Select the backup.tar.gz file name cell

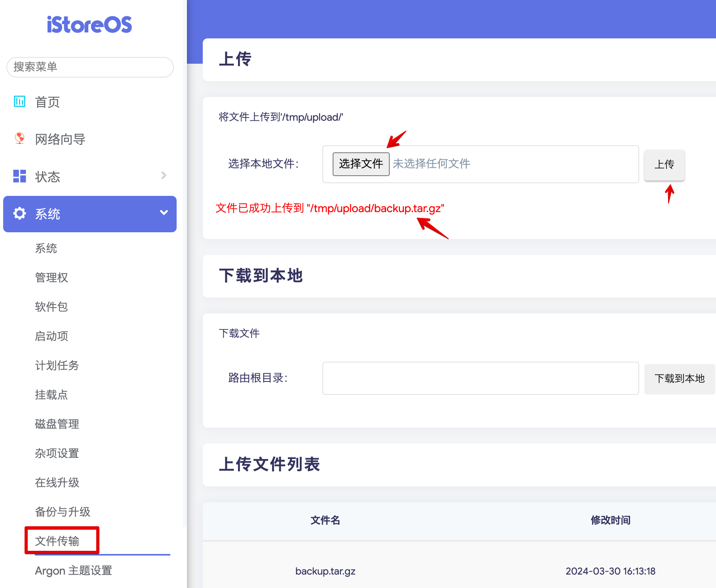[x=325, y=571]
